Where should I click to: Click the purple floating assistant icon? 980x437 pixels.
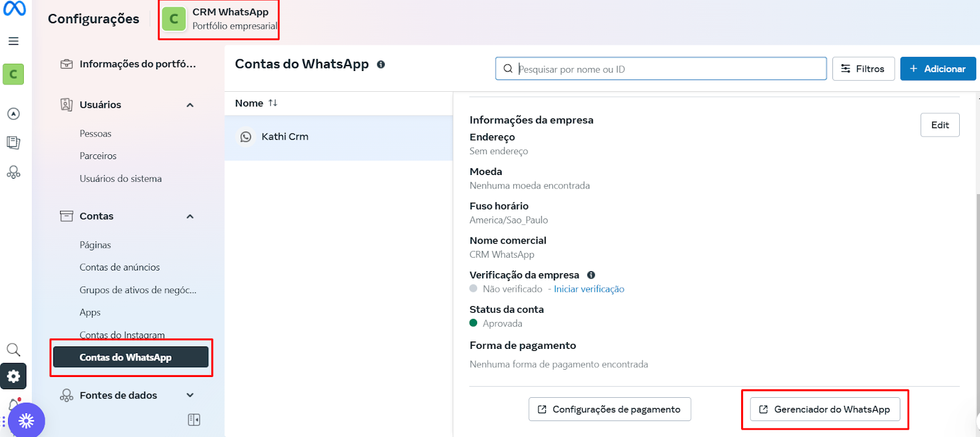coord(26,420)
